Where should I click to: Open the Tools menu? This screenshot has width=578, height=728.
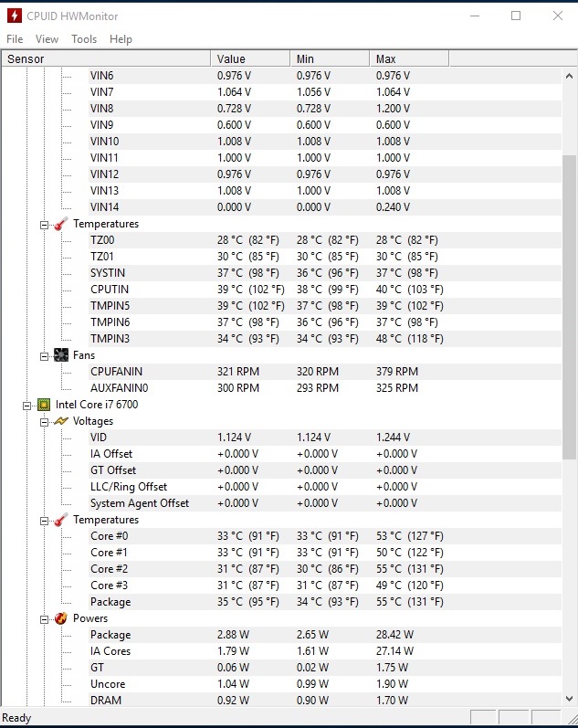tap(84, 39)
